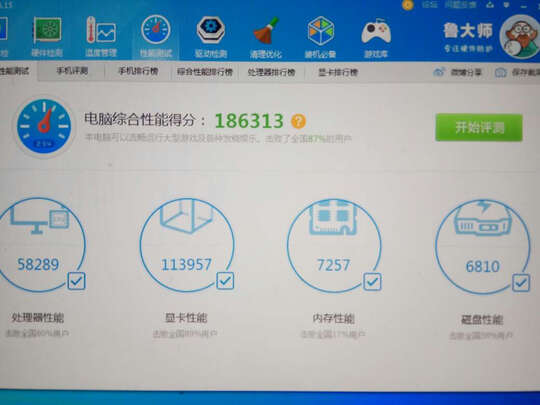Click disk score 6810
Screen dimensions: 540x405
coord(482,267)
